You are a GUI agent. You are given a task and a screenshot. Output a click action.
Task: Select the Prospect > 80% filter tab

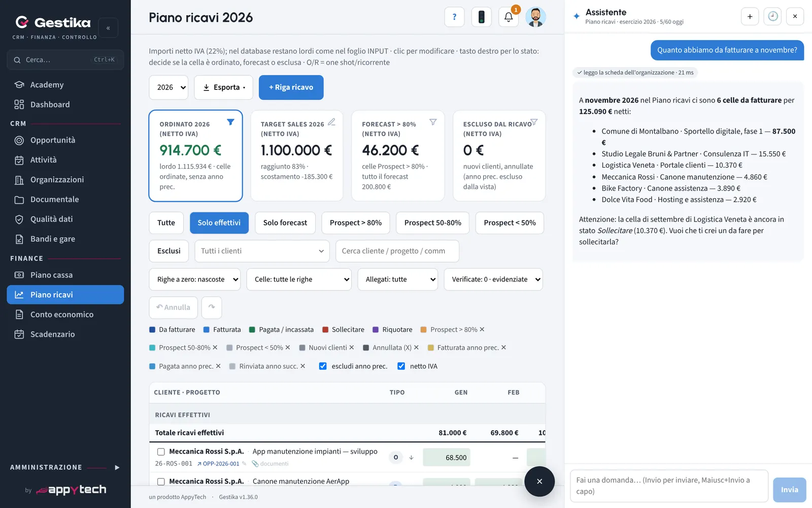pos(356,223)
